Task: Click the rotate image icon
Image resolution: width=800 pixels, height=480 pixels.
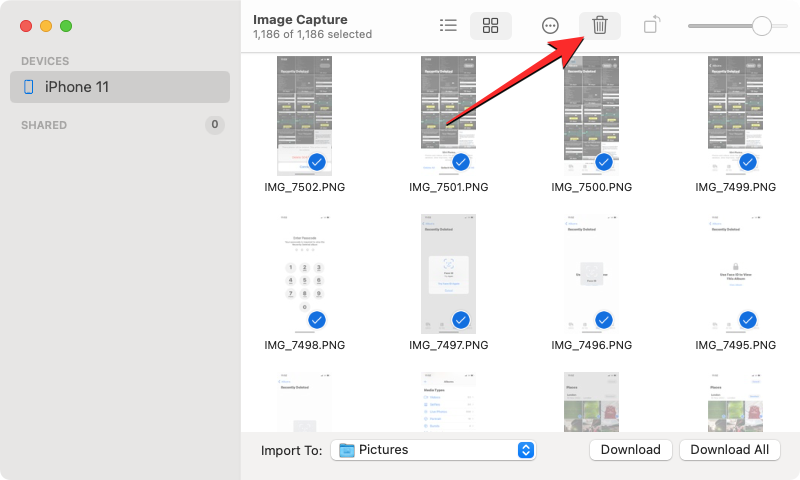Action: (652, 26)
